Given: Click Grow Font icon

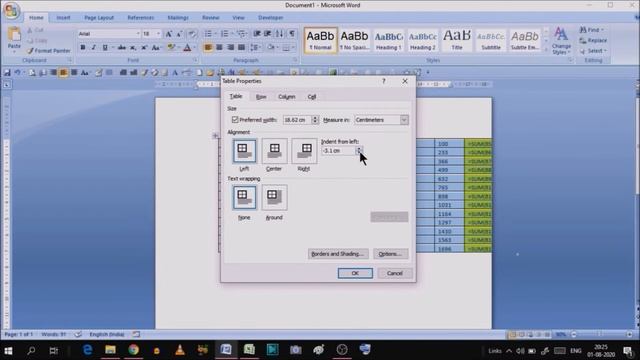Looking at the screenshot, I should [x=169, y=34].
